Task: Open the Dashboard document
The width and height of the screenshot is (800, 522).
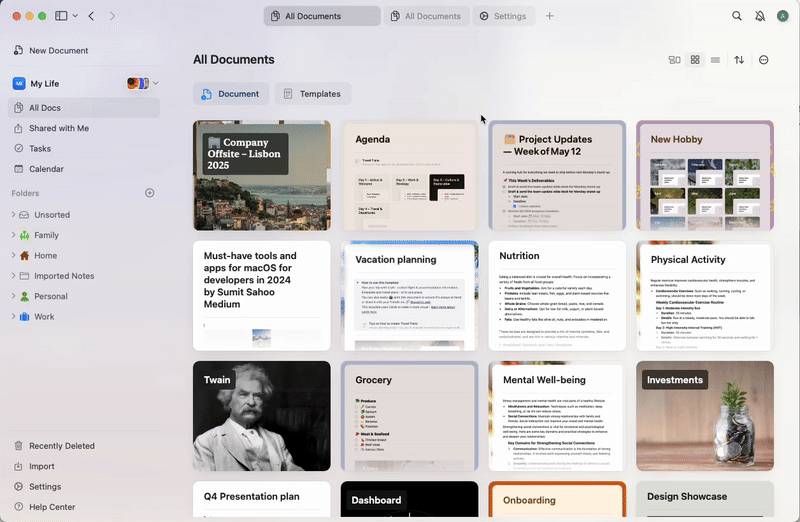Action: tap(409, 499)
